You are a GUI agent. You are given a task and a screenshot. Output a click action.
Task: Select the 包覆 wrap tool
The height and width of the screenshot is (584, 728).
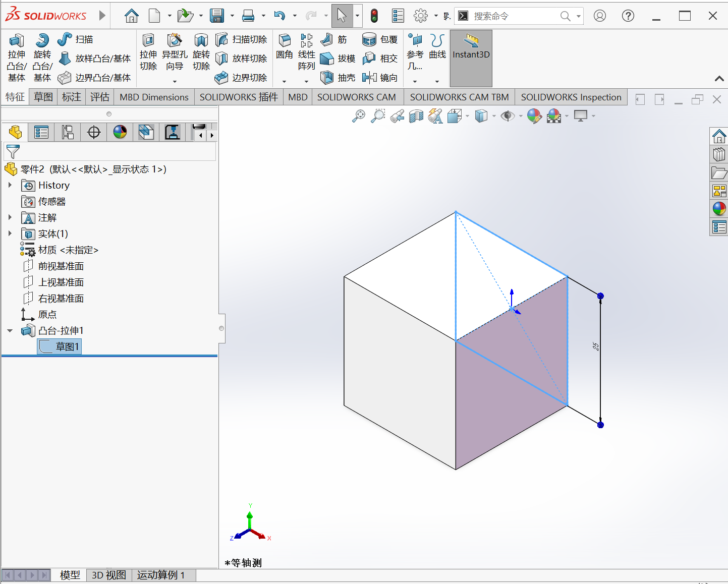[380, 39]
